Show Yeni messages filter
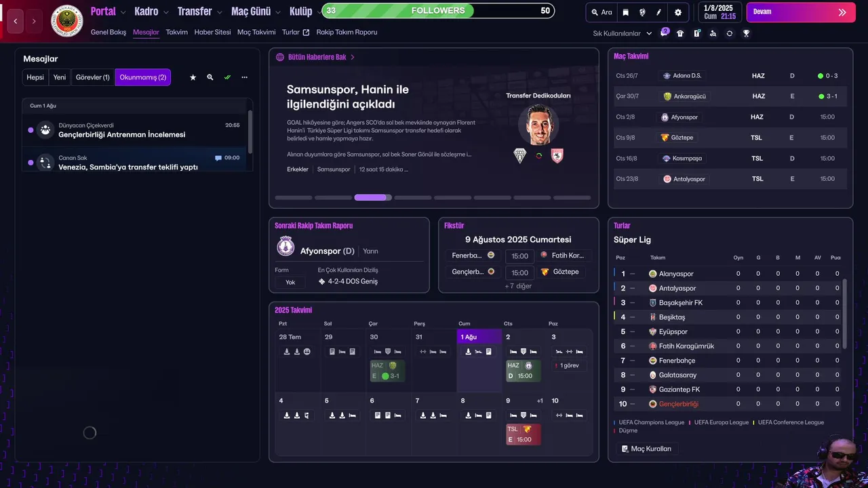868x488 pixels. click(x=60, y=77)
